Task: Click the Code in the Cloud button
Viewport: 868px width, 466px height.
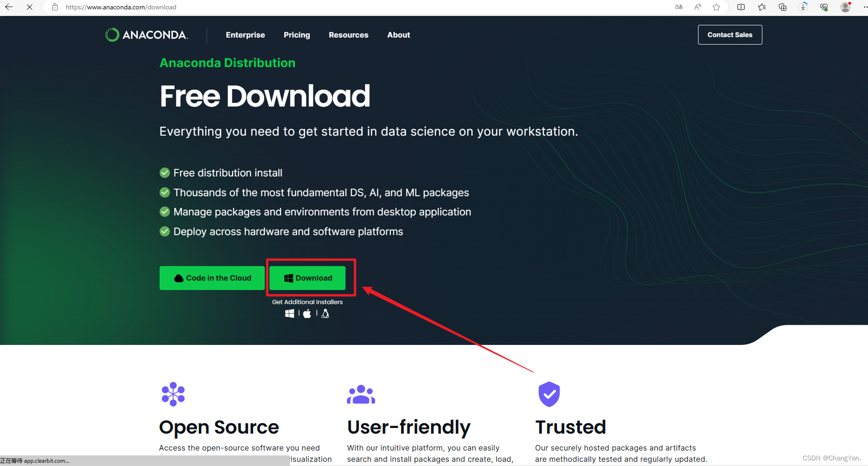Action: click(212, 278)
